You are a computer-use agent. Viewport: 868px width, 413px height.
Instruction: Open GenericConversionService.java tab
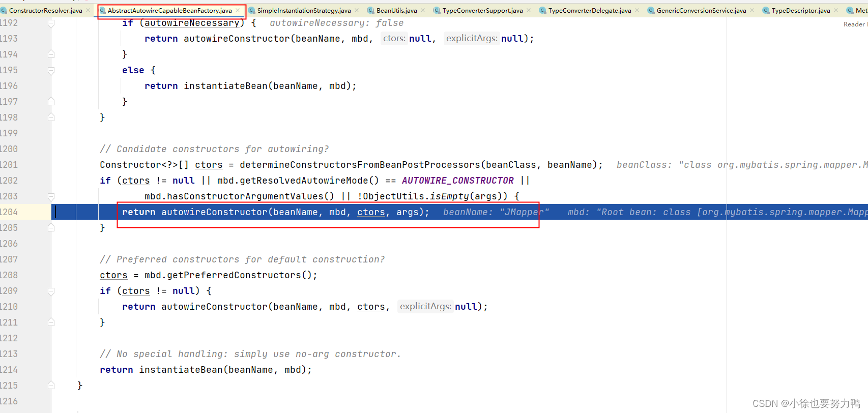701,10
